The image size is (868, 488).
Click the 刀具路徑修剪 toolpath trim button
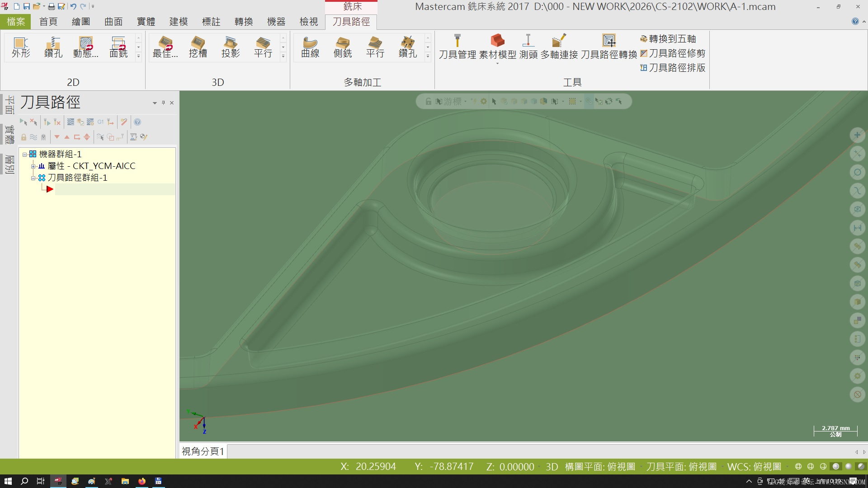pyautogui.click(x=673, y=53)
